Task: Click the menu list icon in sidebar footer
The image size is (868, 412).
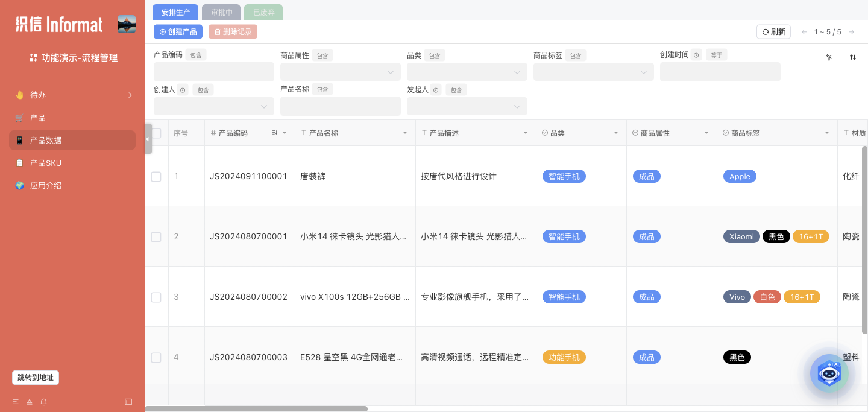Action: click(16, 402)
